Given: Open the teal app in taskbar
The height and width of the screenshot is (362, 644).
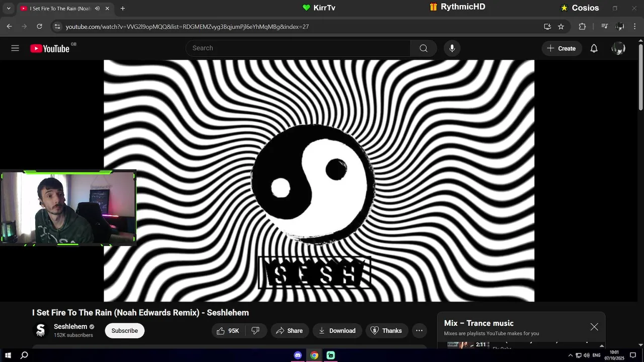Looking at the screenshot, I should point(331,355).
